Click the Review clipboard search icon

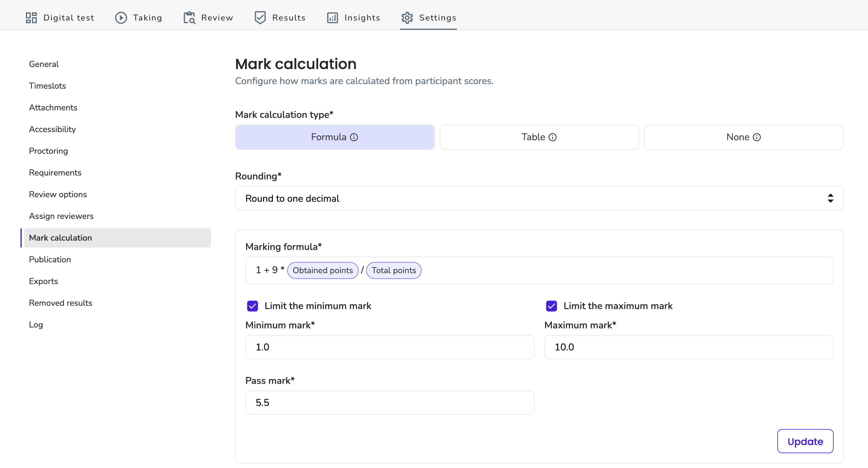tap(189, 17)
